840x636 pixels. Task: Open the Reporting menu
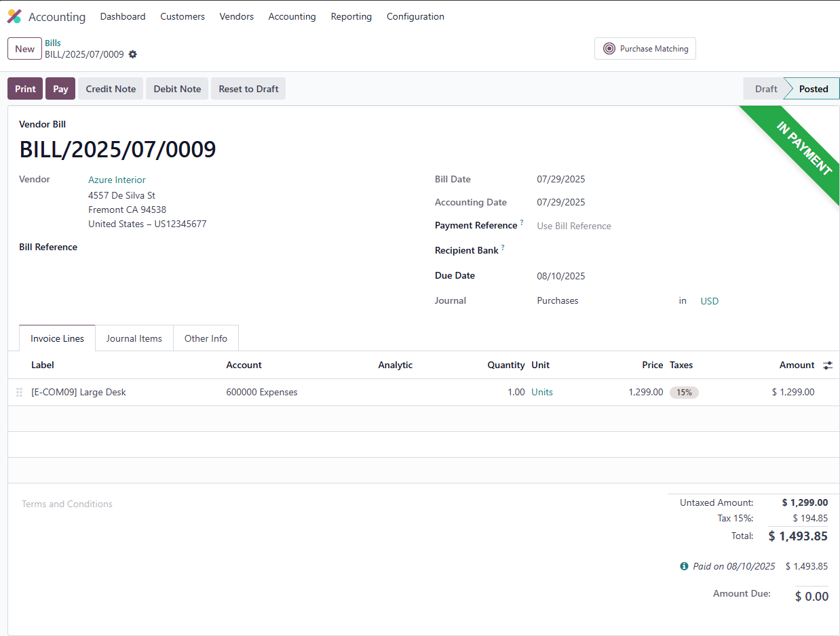[351, 16]
